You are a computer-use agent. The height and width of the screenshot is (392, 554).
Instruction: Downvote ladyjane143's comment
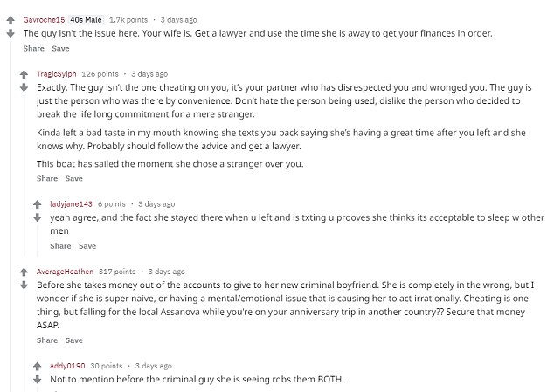point(38,217)
